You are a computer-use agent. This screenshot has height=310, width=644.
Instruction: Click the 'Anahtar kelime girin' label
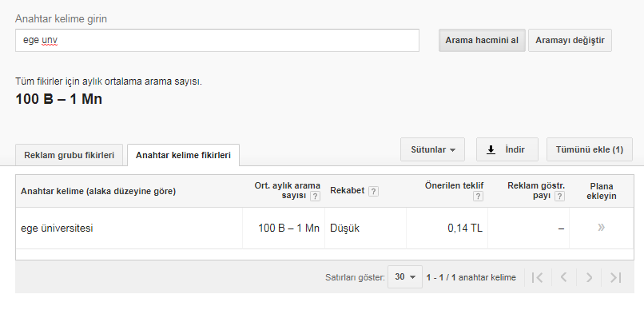click(61, 19)
